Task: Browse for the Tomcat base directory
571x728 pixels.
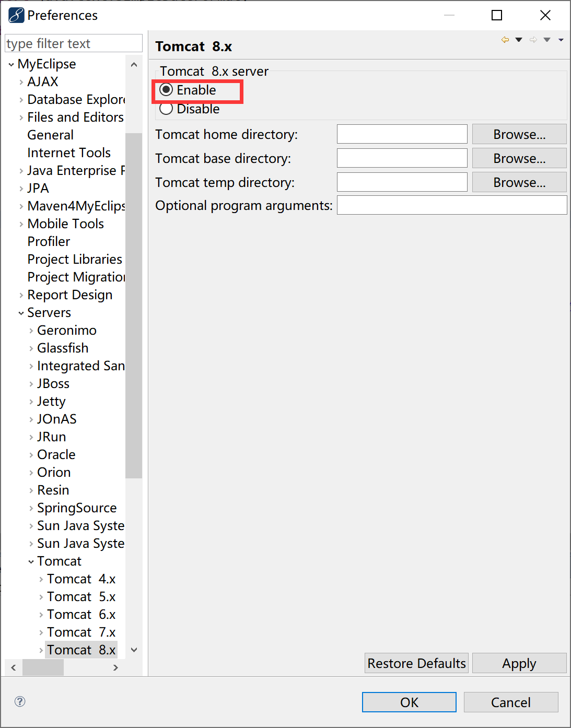Action: 519,158
